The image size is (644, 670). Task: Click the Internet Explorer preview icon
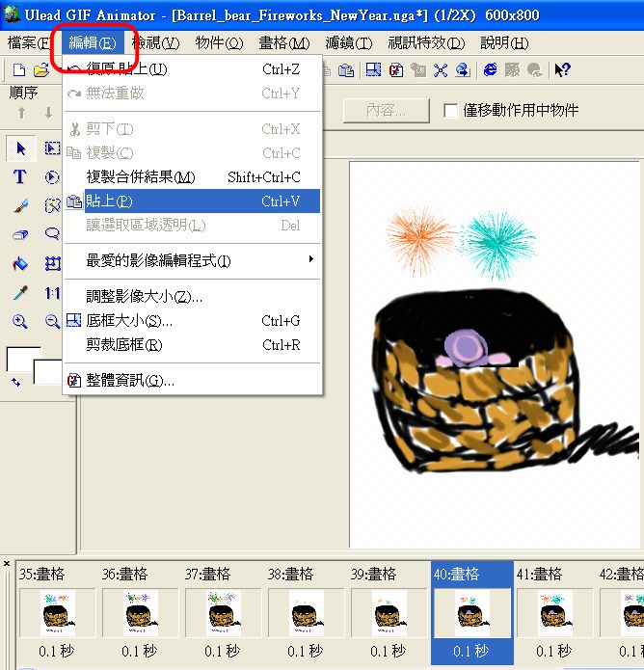click(490, 69)
